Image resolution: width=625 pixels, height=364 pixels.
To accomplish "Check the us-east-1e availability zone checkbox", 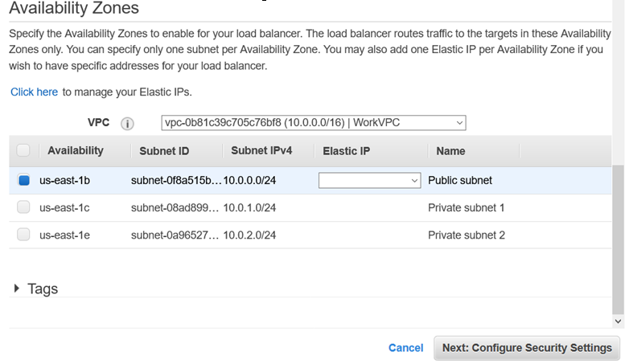I will [23, 235].
